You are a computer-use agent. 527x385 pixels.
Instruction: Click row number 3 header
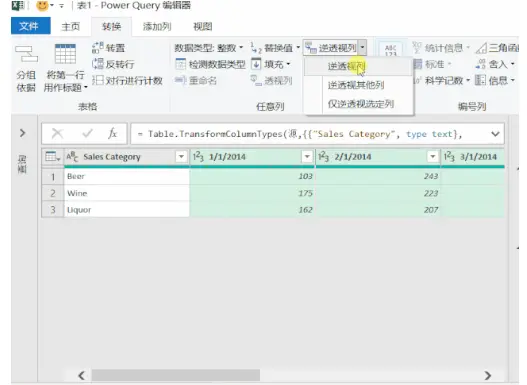pyautogui.click(x=53, y=210)
